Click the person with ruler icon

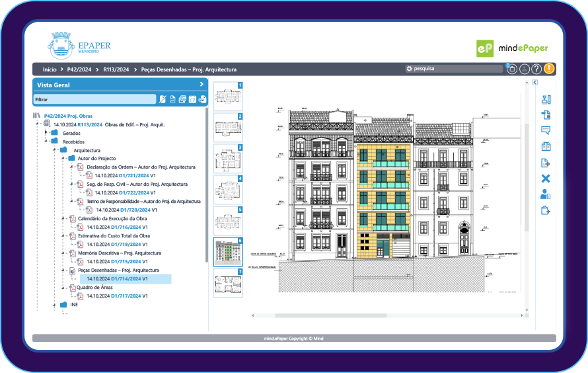tap(546, 100)
